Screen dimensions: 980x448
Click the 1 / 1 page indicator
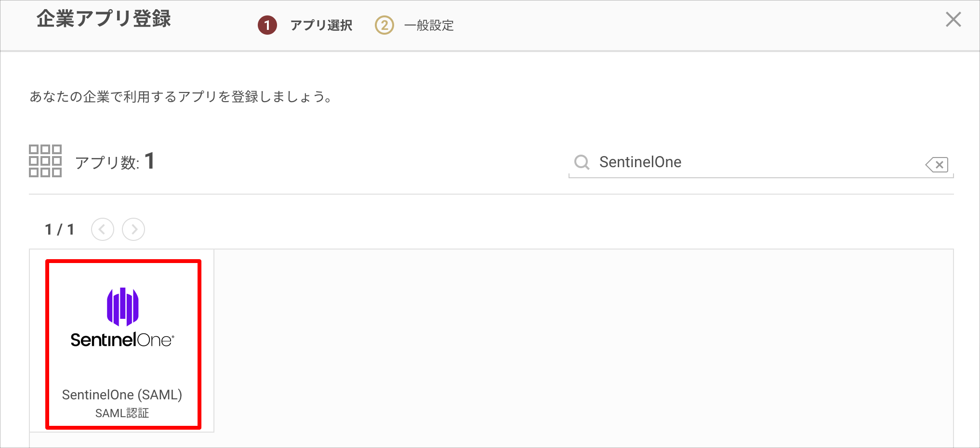(59, 229)
